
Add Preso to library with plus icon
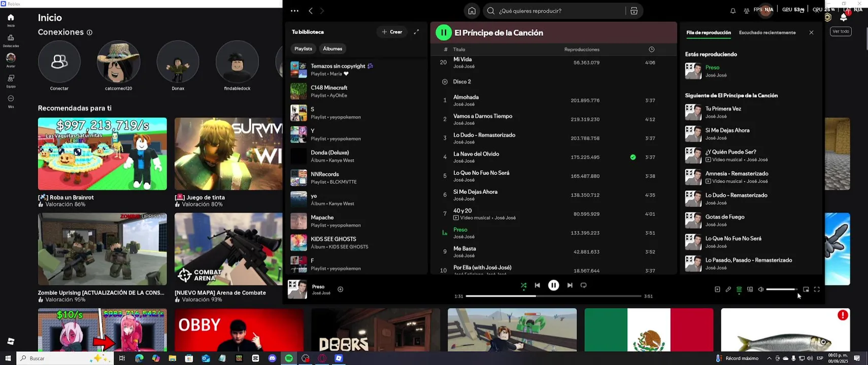pos(341,289)
